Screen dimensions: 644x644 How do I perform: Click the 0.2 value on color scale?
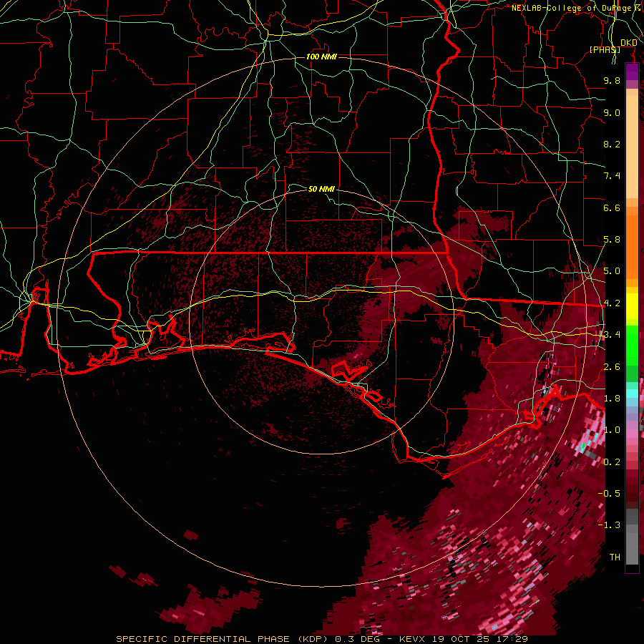click(612, 462)
